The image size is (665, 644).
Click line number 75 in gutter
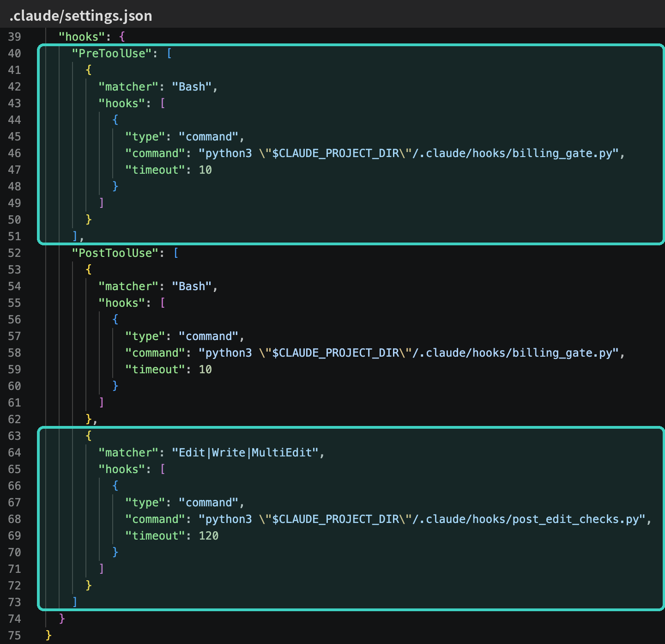tap(14, 636)
